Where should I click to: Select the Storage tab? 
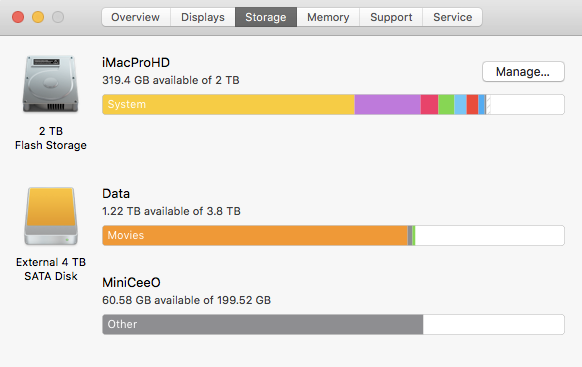click(266, 17)
